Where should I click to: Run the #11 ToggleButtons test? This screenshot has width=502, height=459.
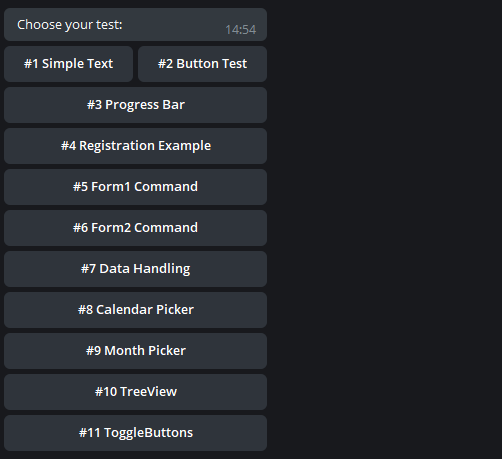[x=135, y=433]
